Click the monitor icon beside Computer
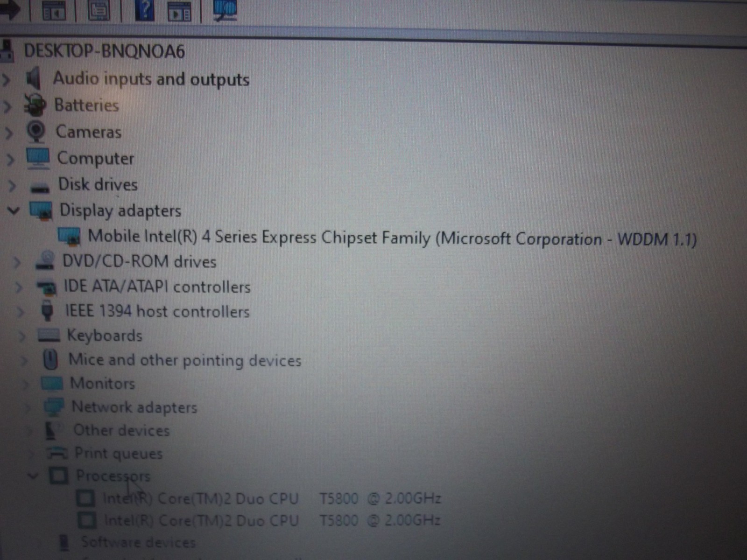The height and width of the screenshot is (560, 747). (x=38, y=158)
